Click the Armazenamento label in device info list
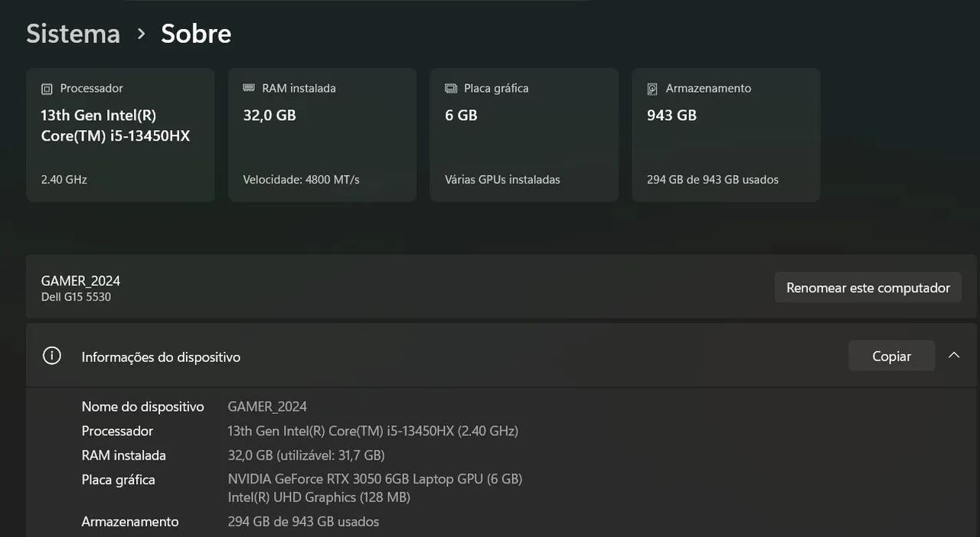 [130, 522]
